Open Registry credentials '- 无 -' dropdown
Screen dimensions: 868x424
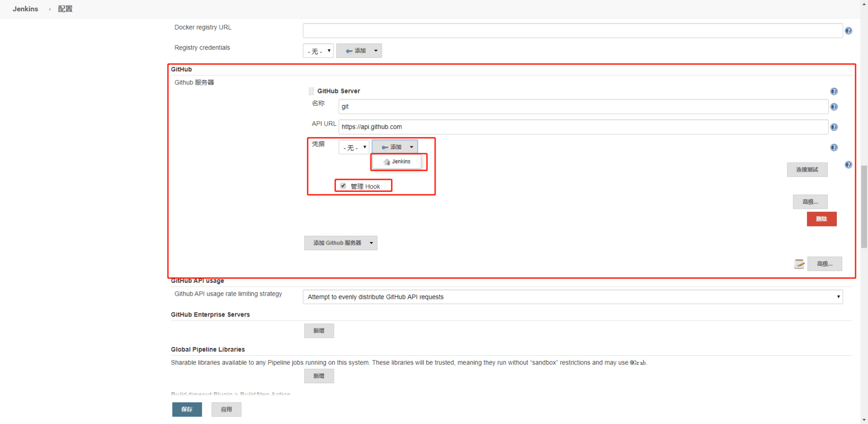pos(318,51)
